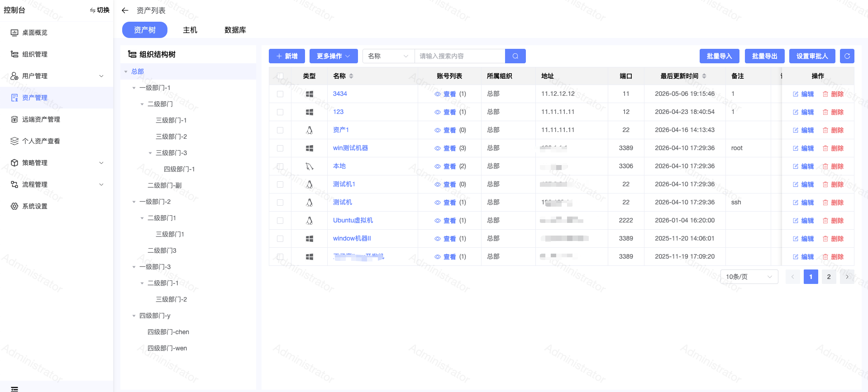This screenshot has height=392, width=868.
Task: Click eye icon in win测试机器 row
Action: coord(438,148)
